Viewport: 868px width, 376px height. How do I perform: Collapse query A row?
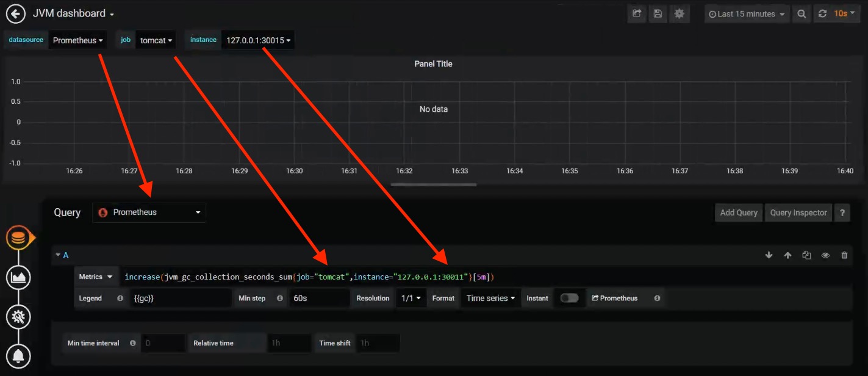(59, 255)
